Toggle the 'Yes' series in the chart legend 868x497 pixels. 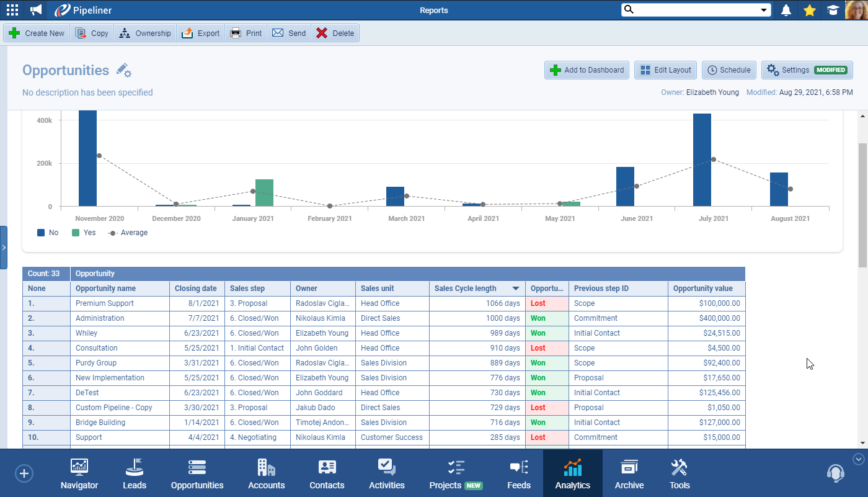click(x=83, y=232)
